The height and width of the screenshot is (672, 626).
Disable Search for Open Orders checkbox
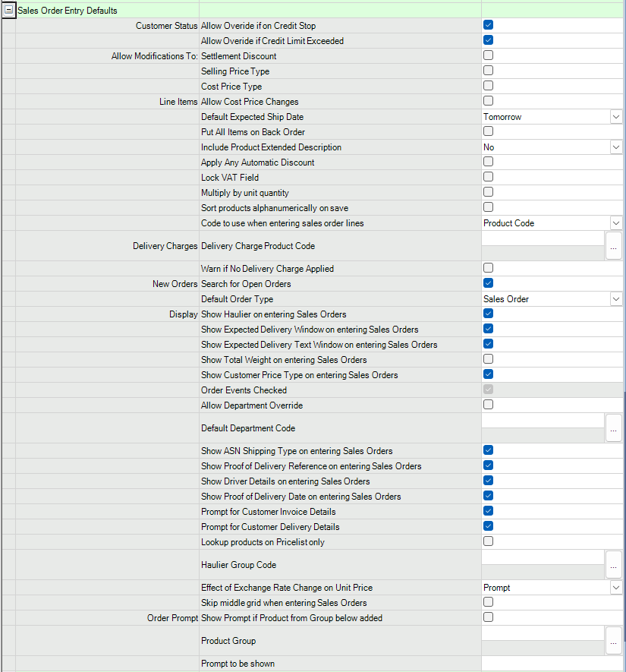click(x=489, y=283)
